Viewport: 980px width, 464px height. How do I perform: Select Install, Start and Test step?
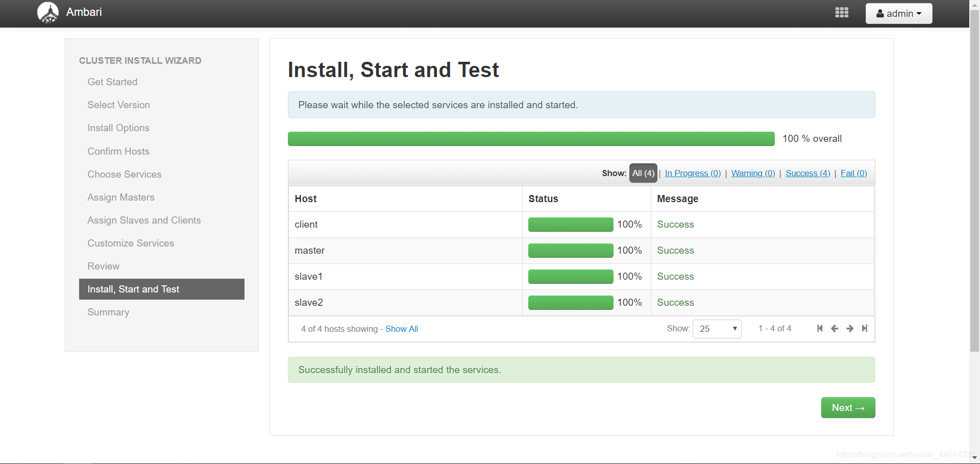pos(162,289)
